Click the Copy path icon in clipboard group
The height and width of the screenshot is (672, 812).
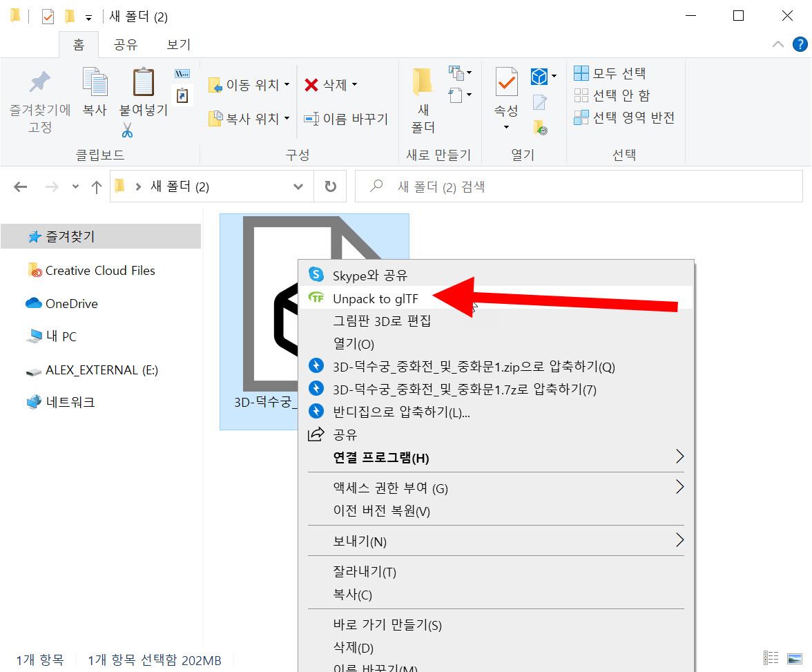182,74
